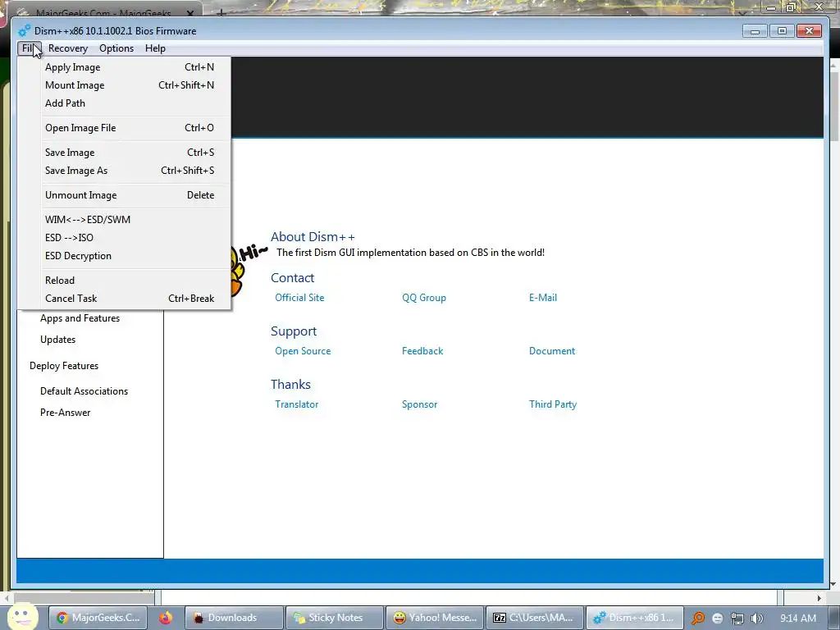Close the background MajorGeeks browser tab
Image resolution: width=840 pixels, height=630 pixels.
[190, 12]
